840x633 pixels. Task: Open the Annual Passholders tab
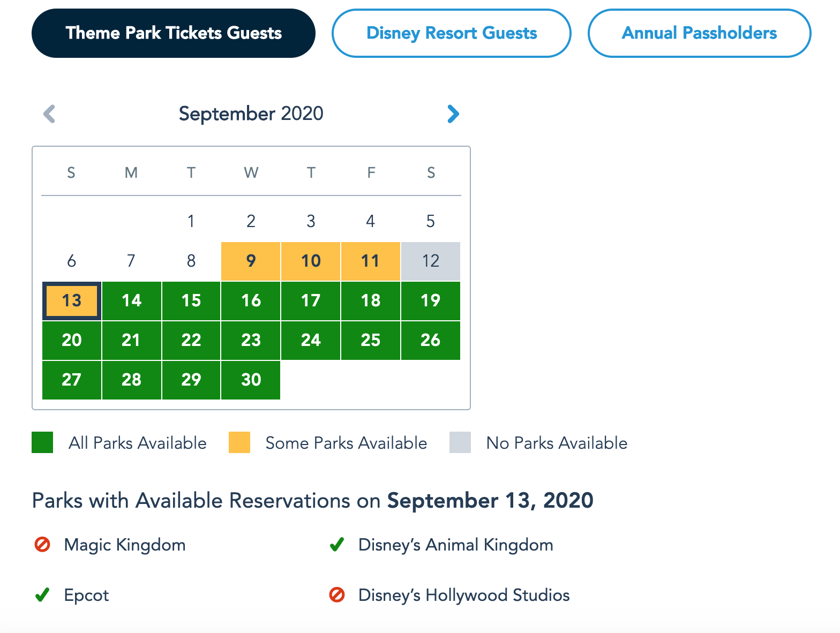[699, 33]
